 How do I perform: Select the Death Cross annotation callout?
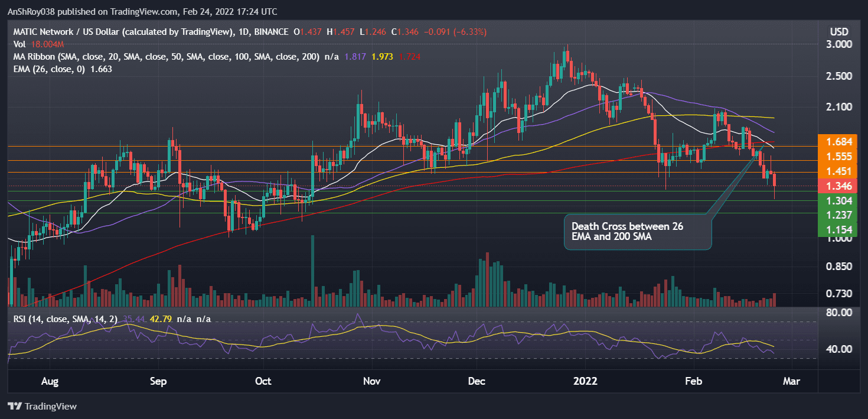point(638,232)
